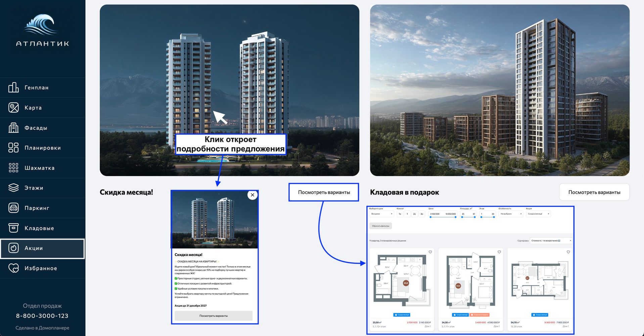
Task: Grab the Площадь slider minimum handle
Action: pos(462,217)
